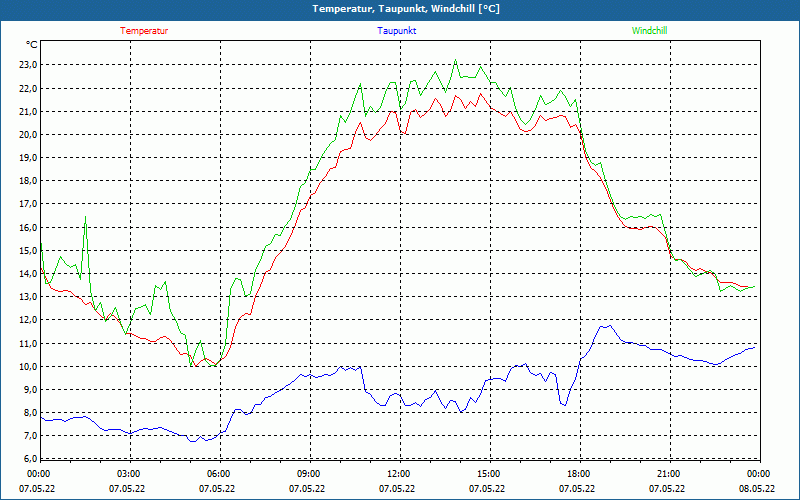Screen dimensions: 800x500
Task: Pick the '9,0' y-axis value
Action: [30, 390]
